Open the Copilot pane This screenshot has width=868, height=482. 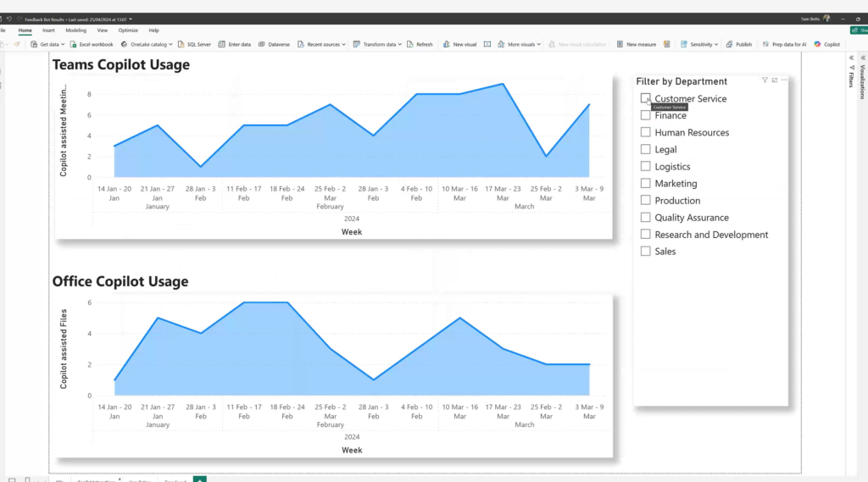[827, 44]
